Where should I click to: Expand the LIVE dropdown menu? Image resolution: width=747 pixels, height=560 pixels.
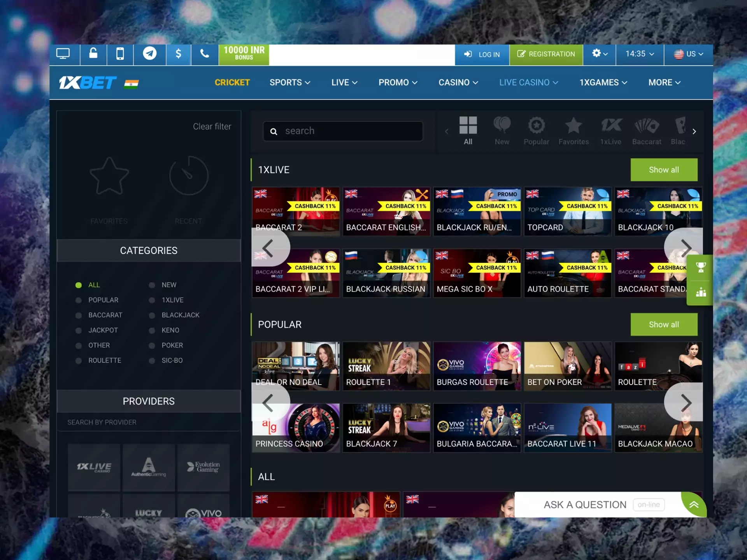[x=344, y=82]
